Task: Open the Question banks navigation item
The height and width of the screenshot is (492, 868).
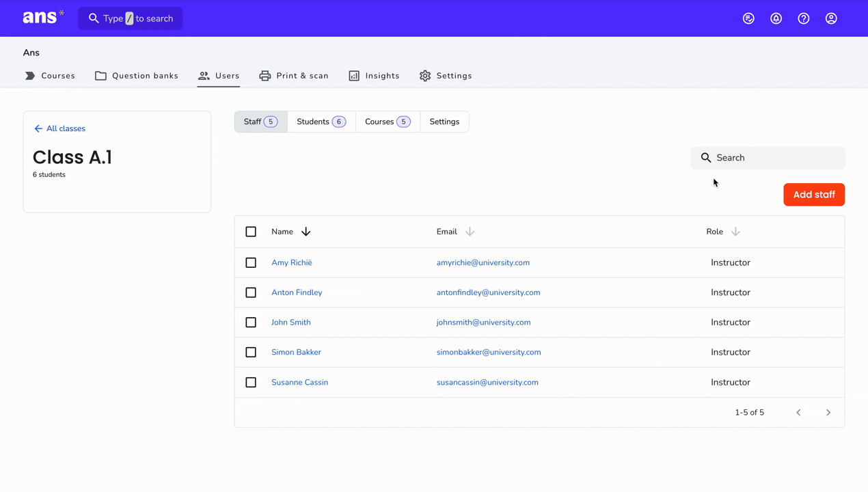Action: (x=137, y=76)
